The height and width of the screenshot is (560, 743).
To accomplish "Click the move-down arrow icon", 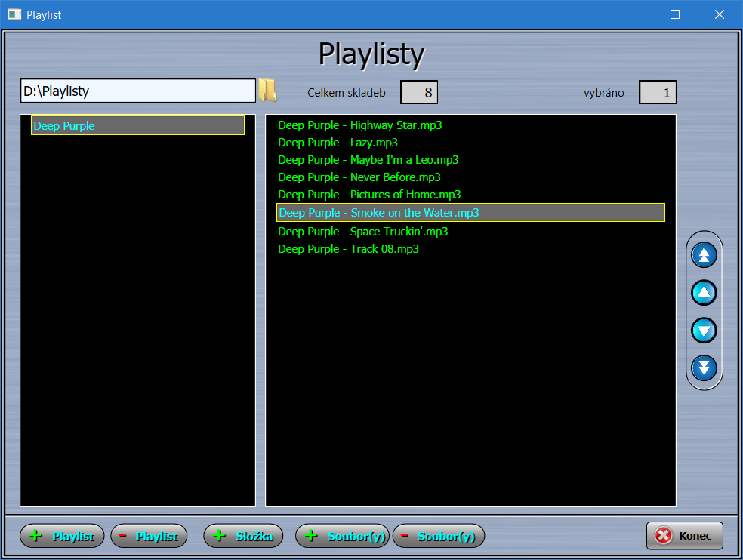I will click(704, 330).
